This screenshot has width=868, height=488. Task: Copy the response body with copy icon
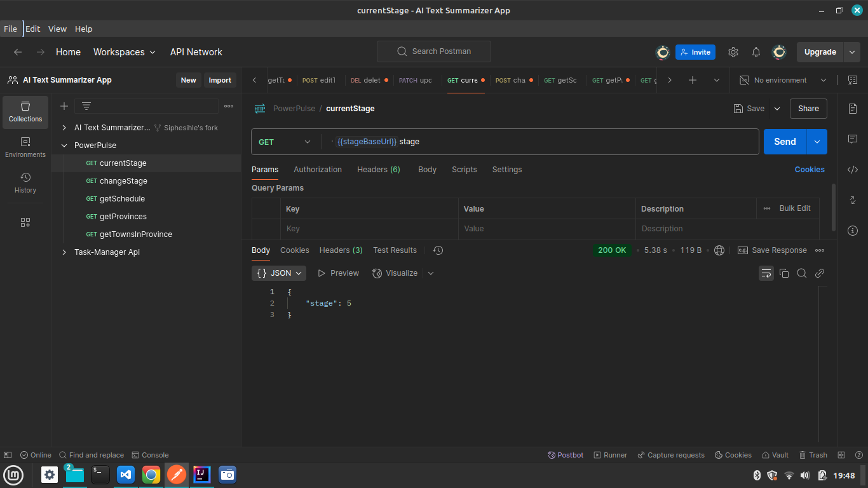click(784, 273)
